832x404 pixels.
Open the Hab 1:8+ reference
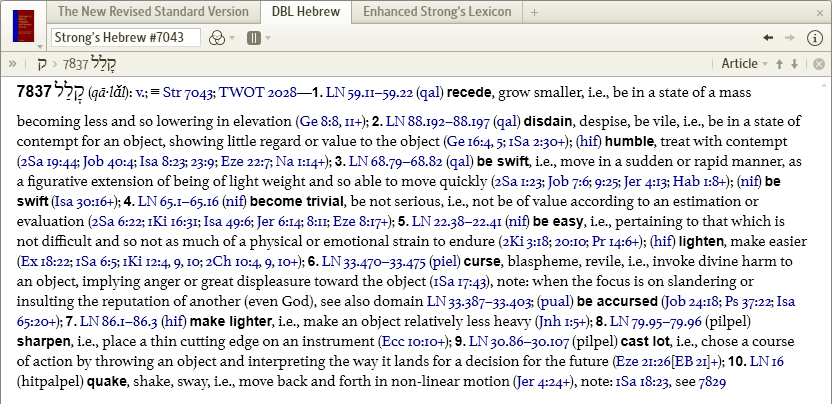699,182
